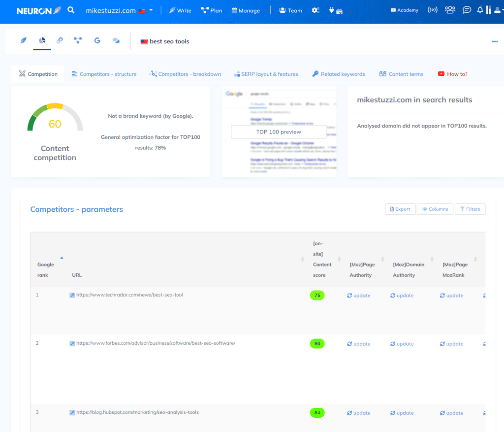
Task: Open the How to? video tab
Action: (x=453, y=74)
